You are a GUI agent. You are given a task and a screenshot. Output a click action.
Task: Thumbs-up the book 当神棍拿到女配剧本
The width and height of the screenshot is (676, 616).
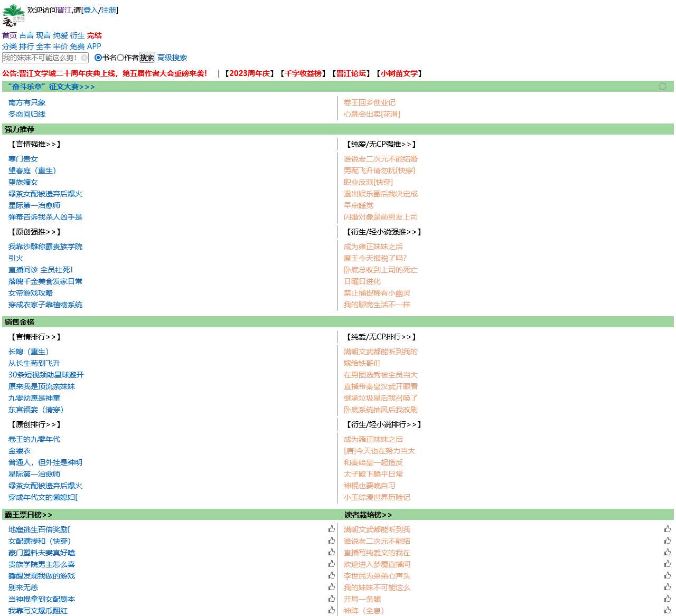[332, 599]
